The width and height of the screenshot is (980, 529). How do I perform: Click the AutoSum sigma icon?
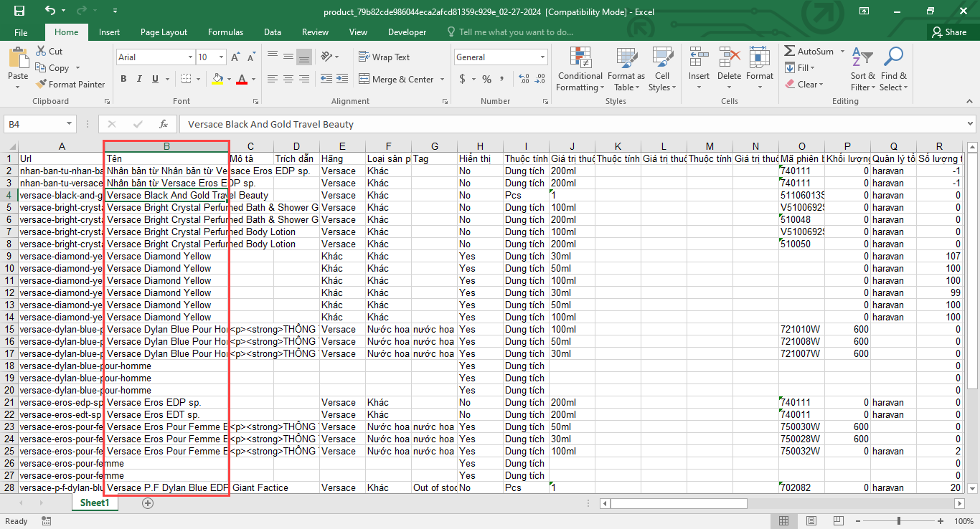coord(789,52)
